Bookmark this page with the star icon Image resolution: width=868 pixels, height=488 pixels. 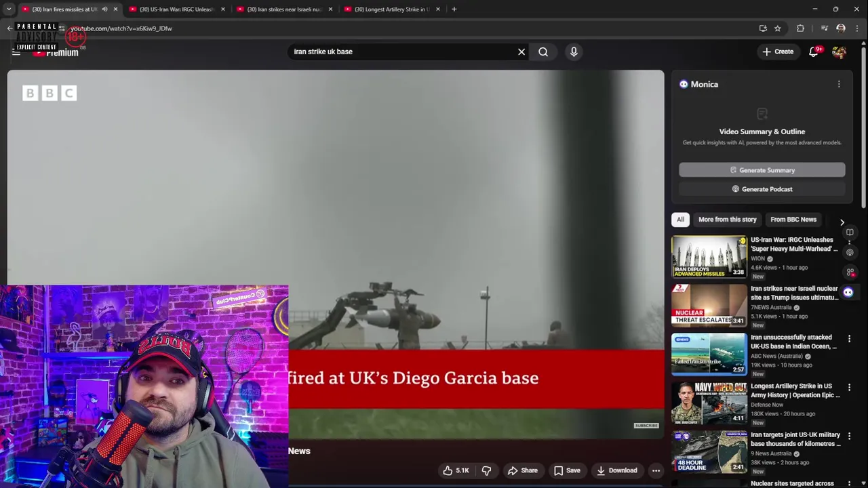click(x=778, y=28)
